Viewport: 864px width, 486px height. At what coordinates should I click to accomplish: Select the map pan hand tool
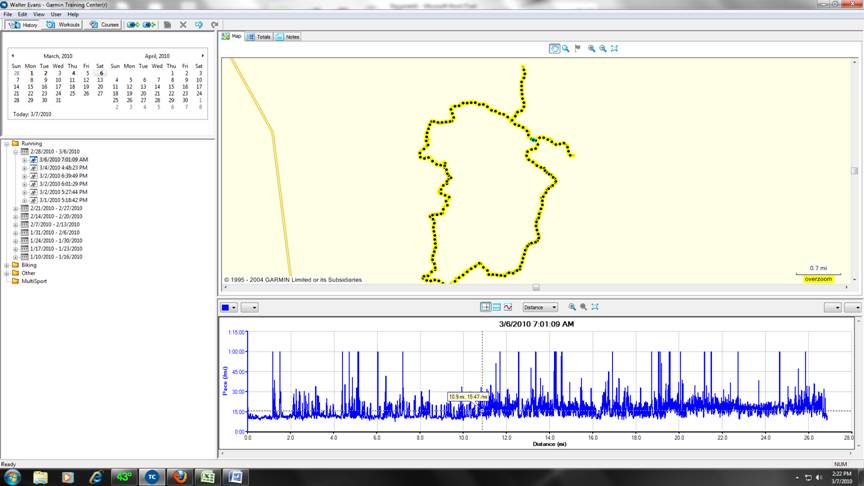[555, 48]
